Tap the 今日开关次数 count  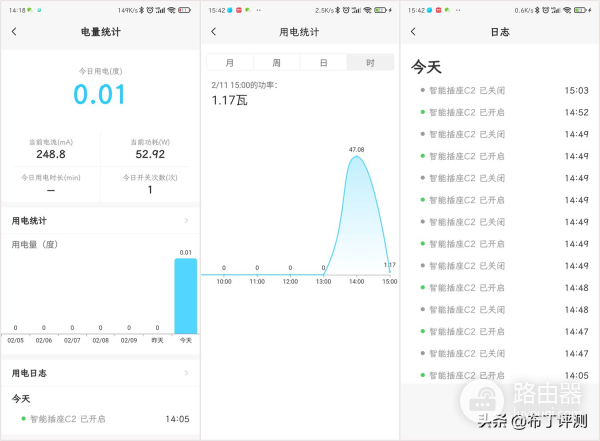pyautogui.click(x=150, y=189)
